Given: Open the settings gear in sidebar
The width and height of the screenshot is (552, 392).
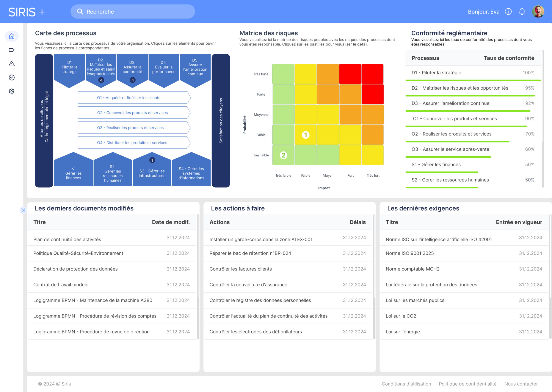Looking at the screenshot, I should click(x=12, y=91).
